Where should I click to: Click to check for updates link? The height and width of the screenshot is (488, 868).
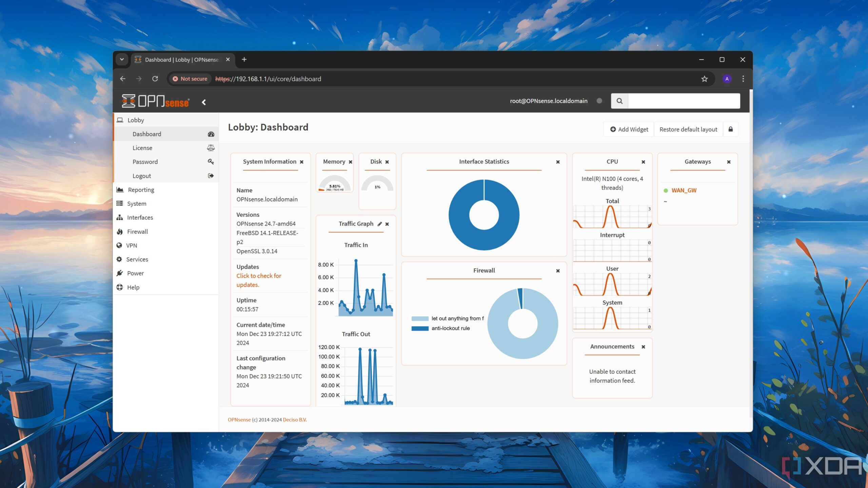[259, 280]
